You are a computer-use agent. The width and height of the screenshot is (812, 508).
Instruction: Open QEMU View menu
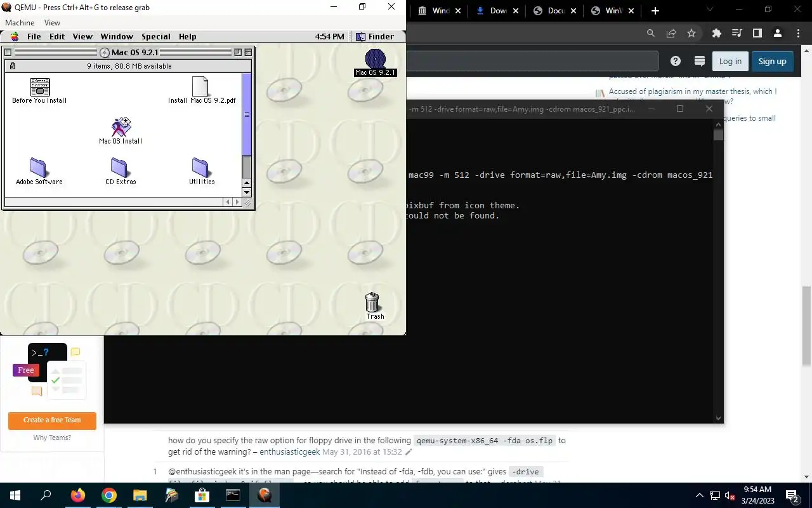tap(52, 22)
